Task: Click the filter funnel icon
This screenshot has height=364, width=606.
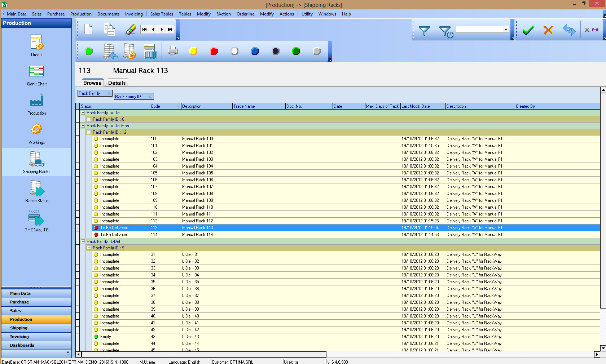Action: [x=424, y=31]
